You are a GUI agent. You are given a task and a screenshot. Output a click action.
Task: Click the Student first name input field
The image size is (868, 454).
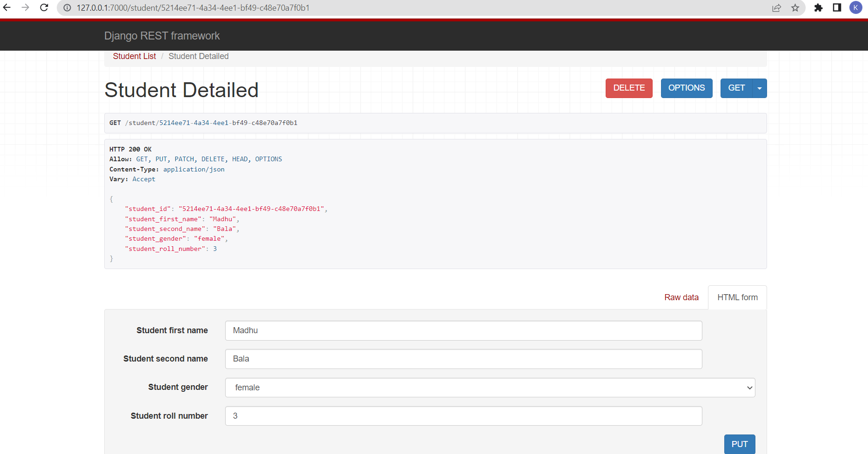[x=463, y=330]
